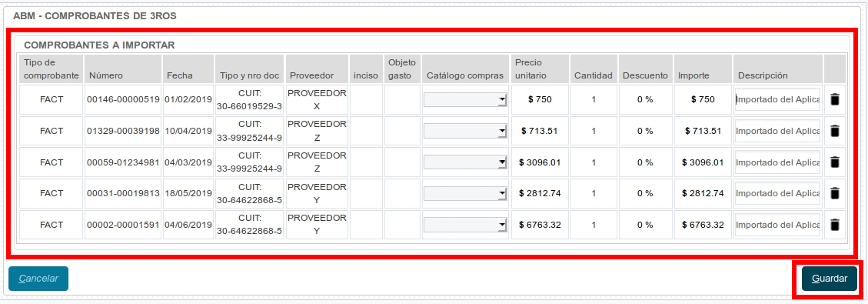Delete invoice 00146-00000519 with trash icon
868x304 pixels.
835,100
